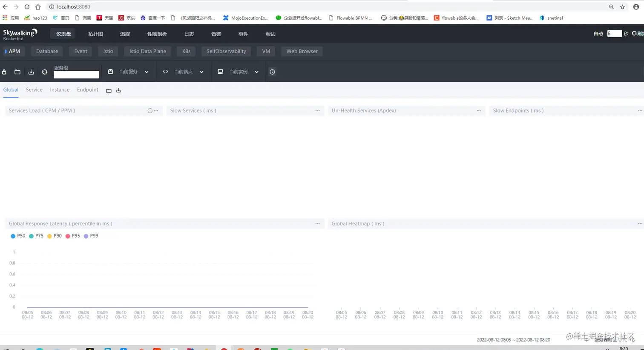Select the Web Browser dashboard button

click(302, 52)
